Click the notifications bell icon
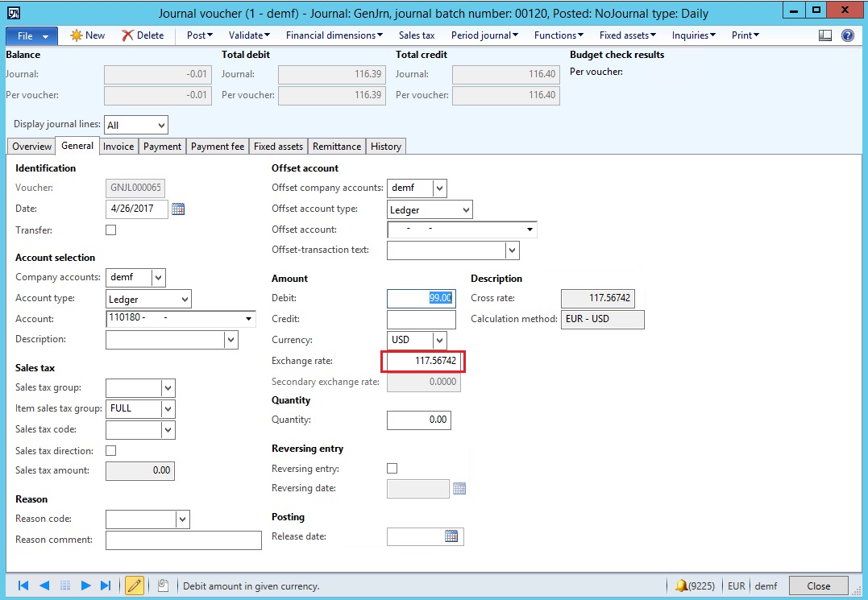 pyautogui.click(x=682, y=586)
